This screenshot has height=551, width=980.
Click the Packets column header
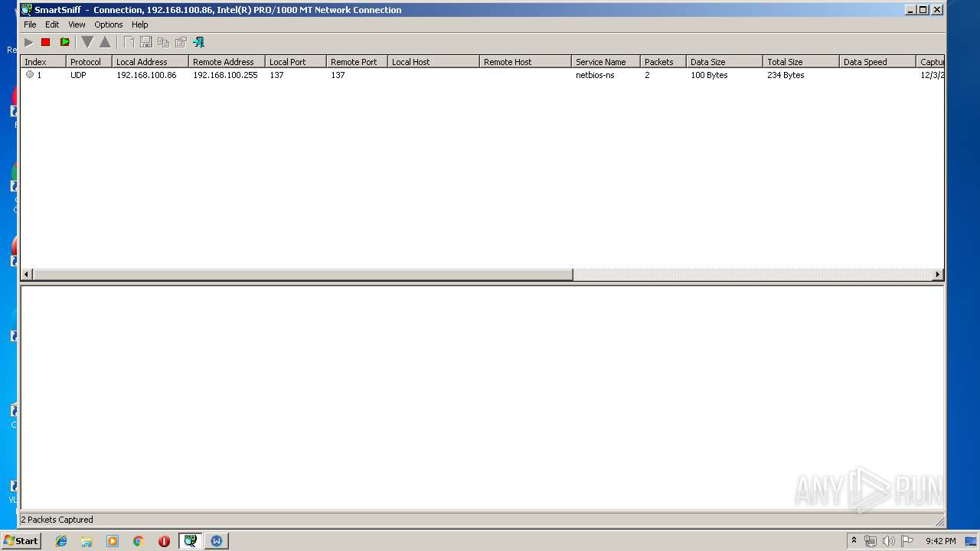(x=663, y=62)
